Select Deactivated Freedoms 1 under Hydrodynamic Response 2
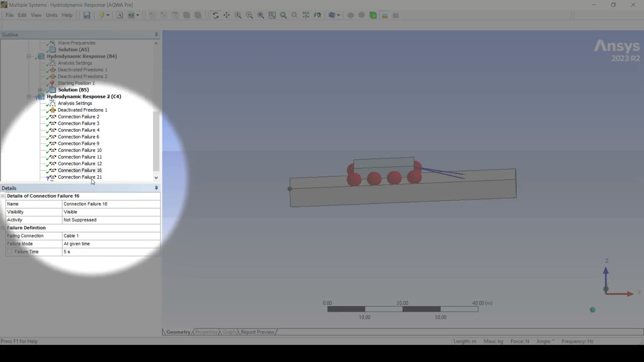This screenshot has height=362, width=644. 83,110
